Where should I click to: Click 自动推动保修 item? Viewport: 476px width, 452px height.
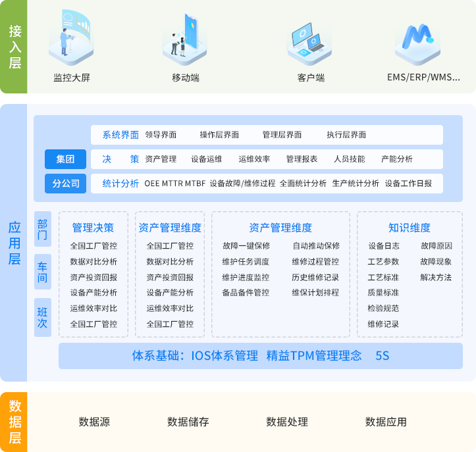(316, 245)
